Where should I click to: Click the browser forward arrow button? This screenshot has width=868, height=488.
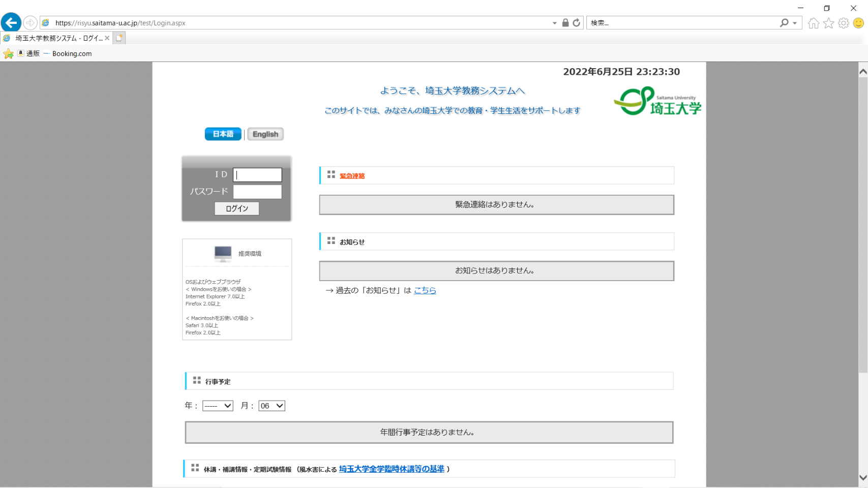coord(30,23)
